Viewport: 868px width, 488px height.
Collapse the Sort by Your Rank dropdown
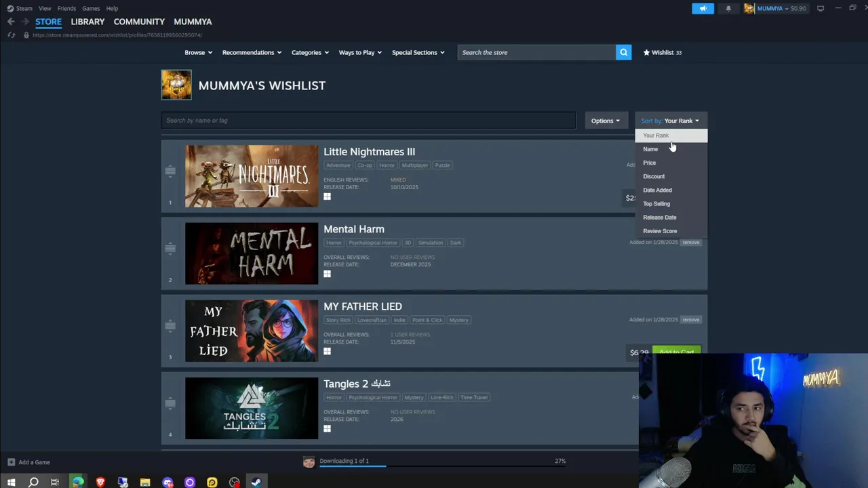671,121
